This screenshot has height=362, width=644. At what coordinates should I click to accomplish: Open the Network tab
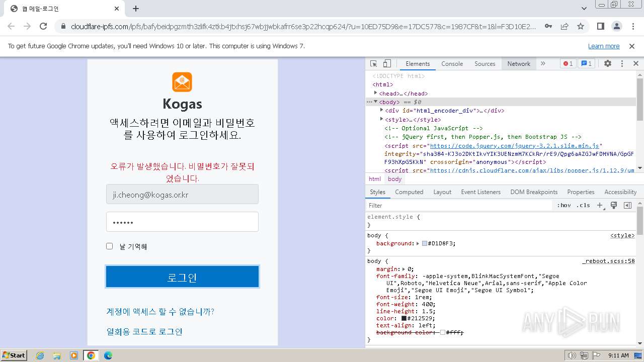[x=519, y=64]
